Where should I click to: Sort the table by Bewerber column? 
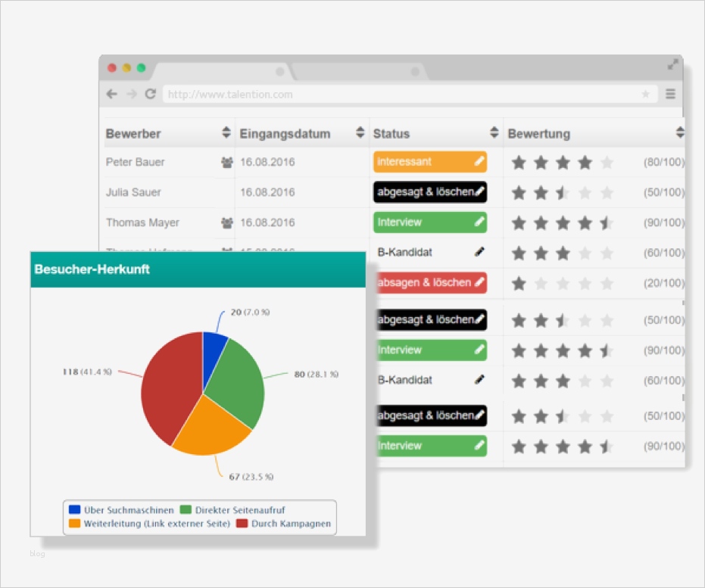pyautogui.click(x=226, y=132)
